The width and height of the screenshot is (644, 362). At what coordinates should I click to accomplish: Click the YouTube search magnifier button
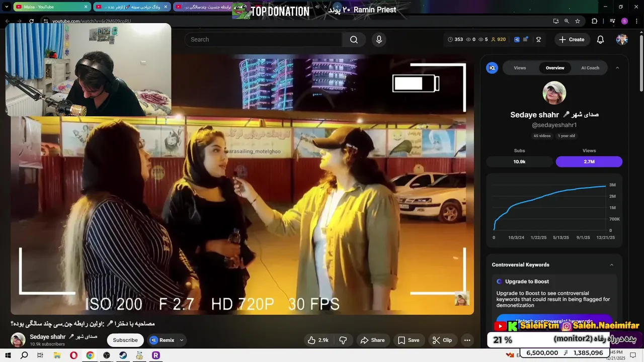[x=354, y=40]
